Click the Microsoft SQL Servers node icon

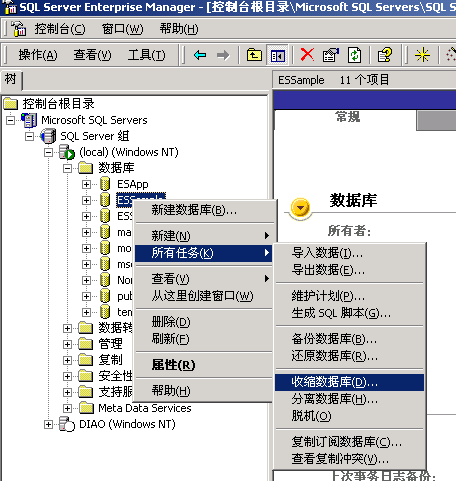(x=29, y=120)
